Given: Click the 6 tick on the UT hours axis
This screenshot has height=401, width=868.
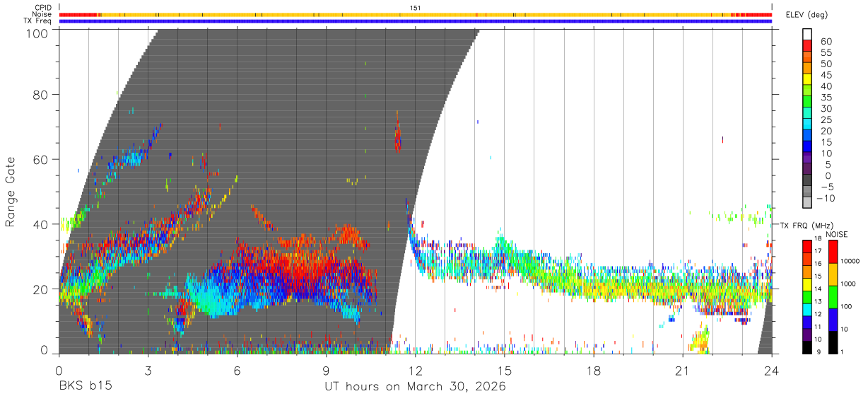Looking at the screenshot, I should click(237, 371).
